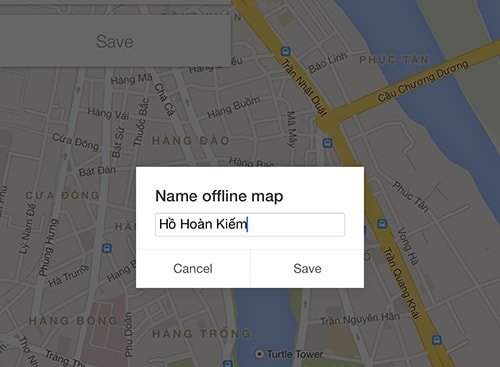This screenshot has width=500, height=367.
Task: Click transit stop icon near Bảo Linh
Action: pos(285,51)
